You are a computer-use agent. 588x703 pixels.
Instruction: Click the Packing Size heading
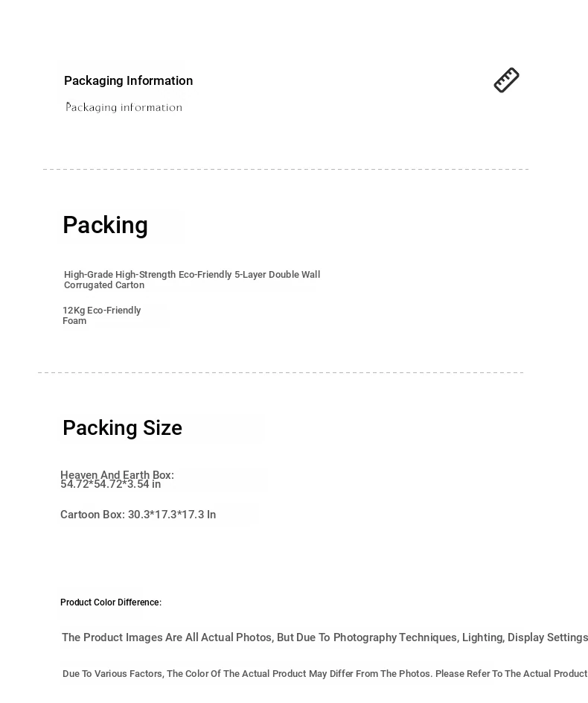(122, 427)
